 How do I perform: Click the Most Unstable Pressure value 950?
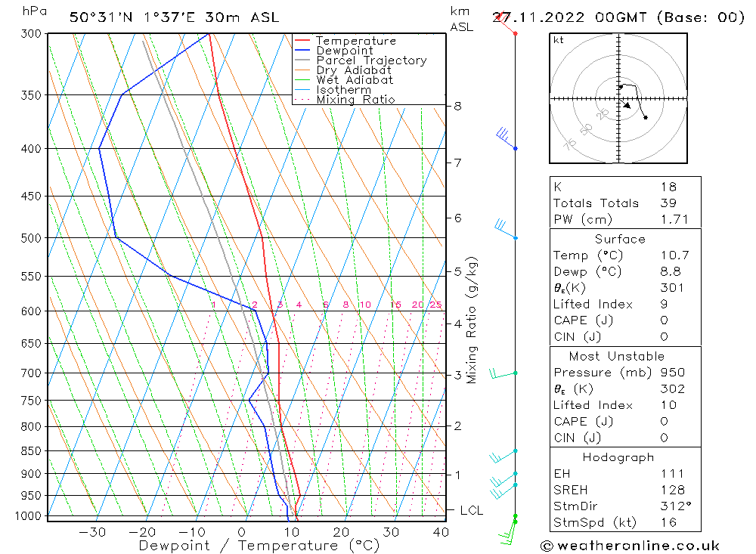[x=673, y=372]
